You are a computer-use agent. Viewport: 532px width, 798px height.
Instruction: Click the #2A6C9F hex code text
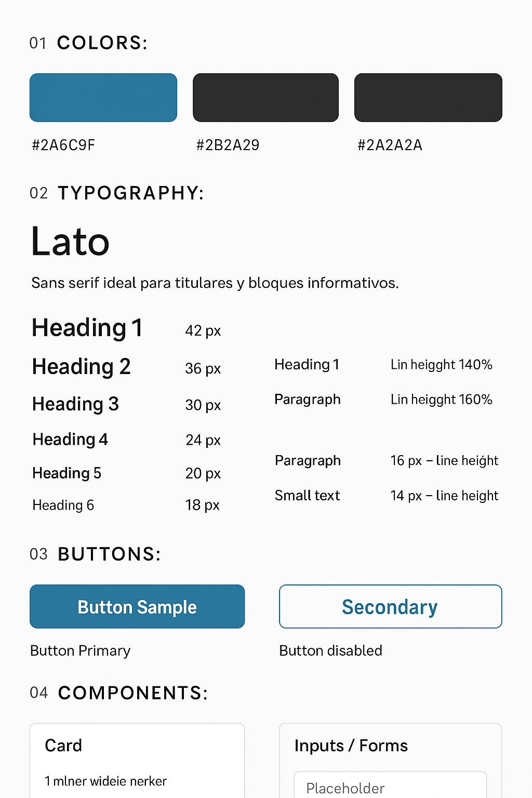point(63,145)
